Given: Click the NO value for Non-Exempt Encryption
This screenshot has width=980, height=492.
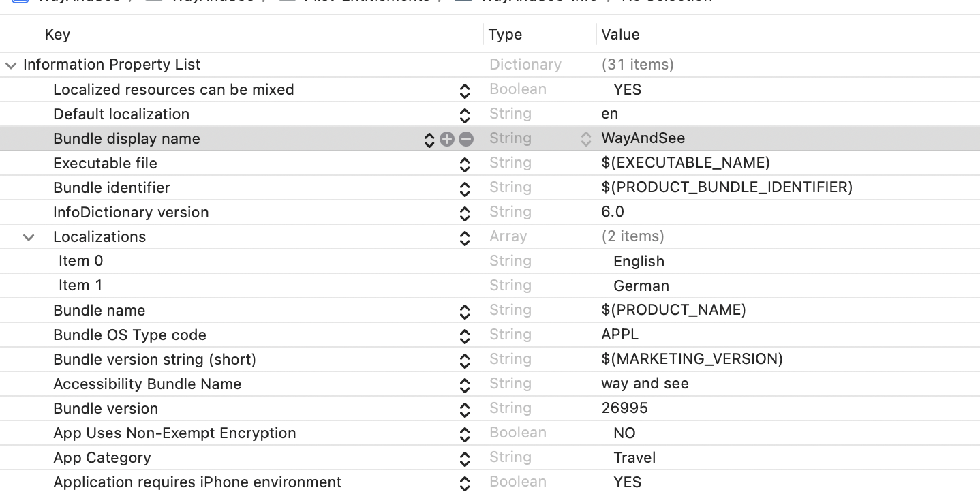Looking at the screenshot, I should 624,433.
